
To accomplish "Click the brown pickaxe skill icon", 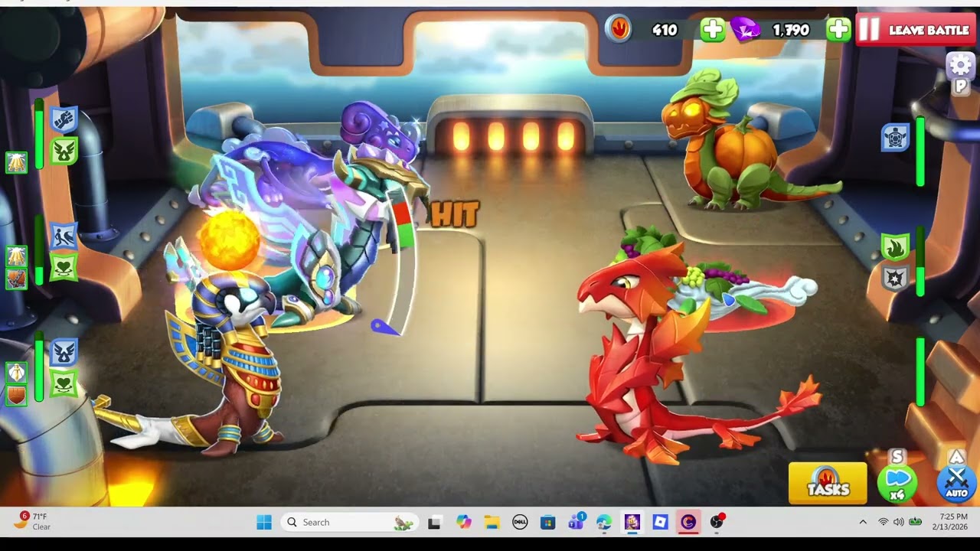I will pyautogui.click(x=17, y=279).
